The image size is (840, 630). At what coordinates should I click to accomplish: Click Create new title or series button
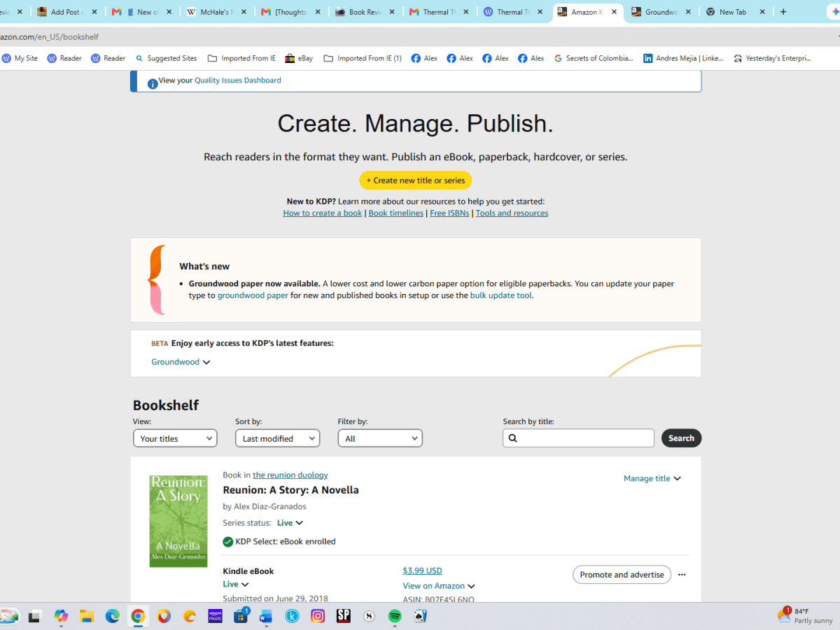pyautogui.click(x=416, y=181)
